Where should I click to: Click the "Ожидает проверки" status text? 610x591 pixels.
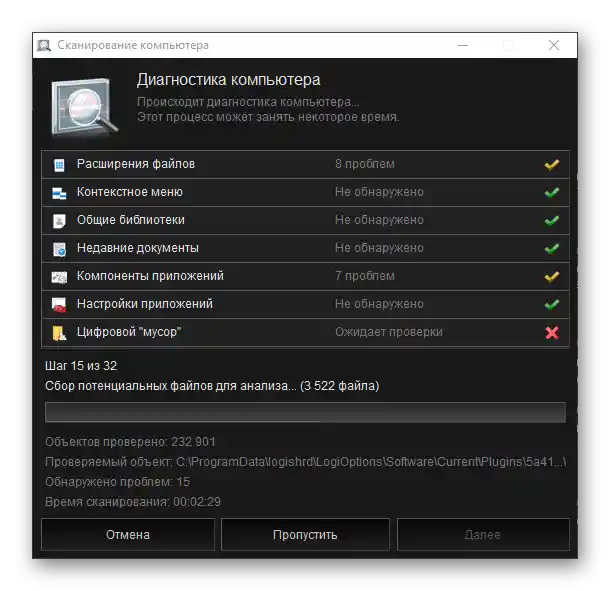click(x=389, y=332)
